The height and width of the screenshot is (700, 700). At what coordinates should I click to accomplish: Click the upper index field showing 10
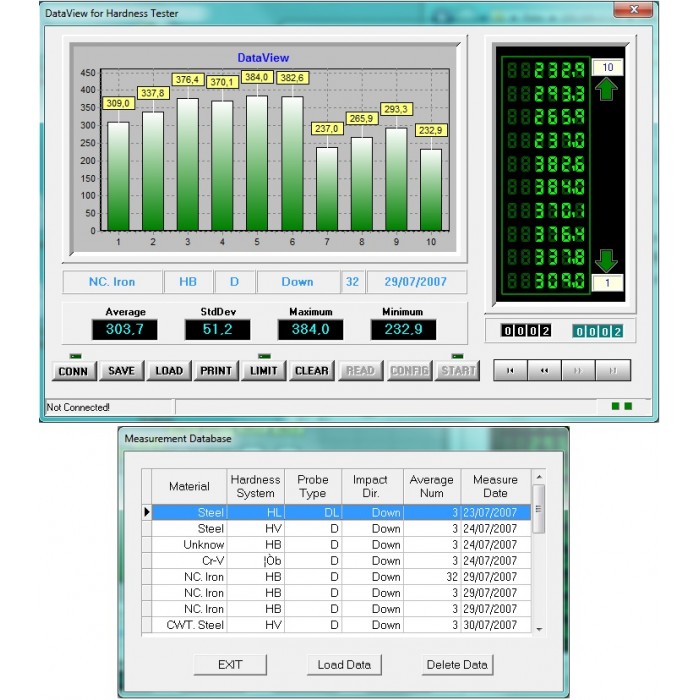(607, 67)
